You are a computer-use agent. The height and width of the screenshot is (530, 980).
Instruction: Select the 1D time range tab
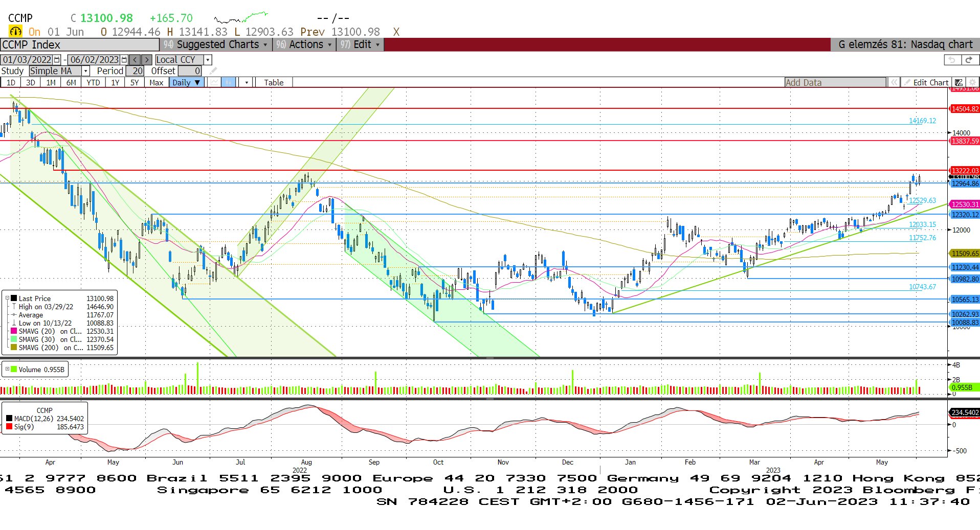tap(11, 82)
